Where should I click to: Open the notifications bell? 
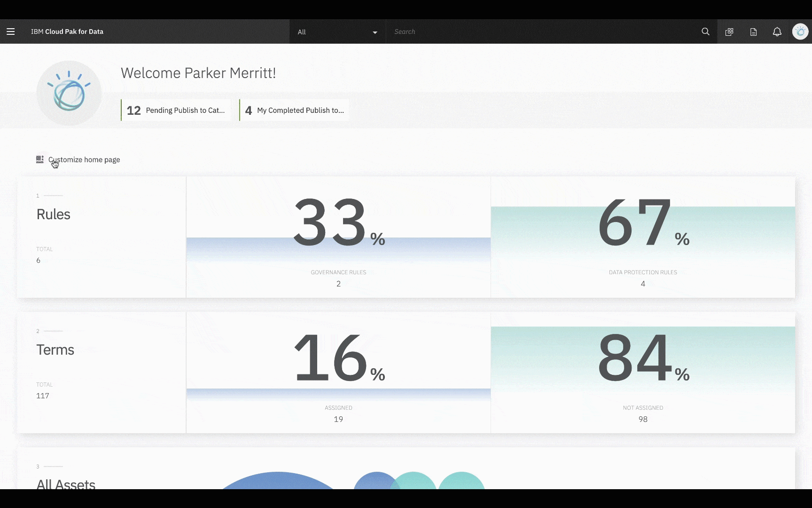[x=777, y=32]
